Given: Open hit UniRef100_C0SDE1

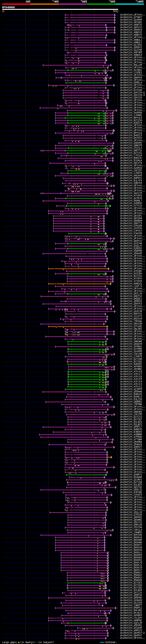Looking at the screenshot, I should [x=131, y=73].
